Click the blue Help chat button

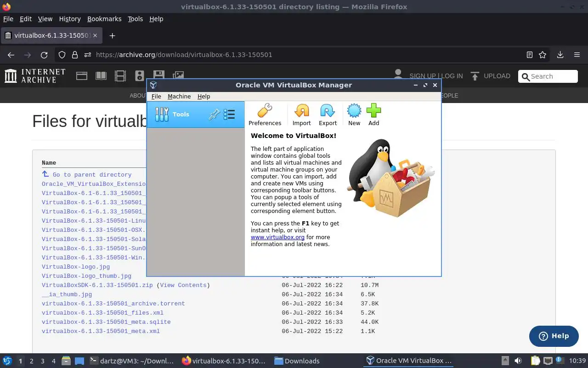point(554,336)
